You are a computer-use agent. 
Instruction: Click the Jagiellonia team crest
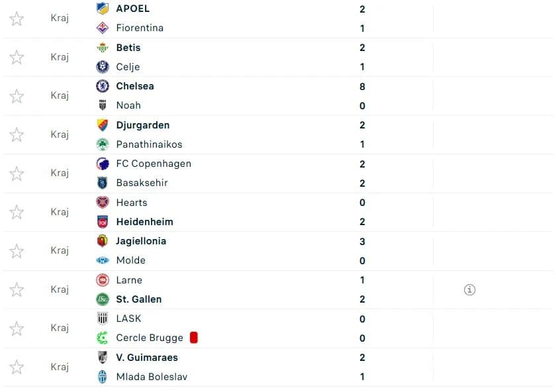tap(103, 241)
